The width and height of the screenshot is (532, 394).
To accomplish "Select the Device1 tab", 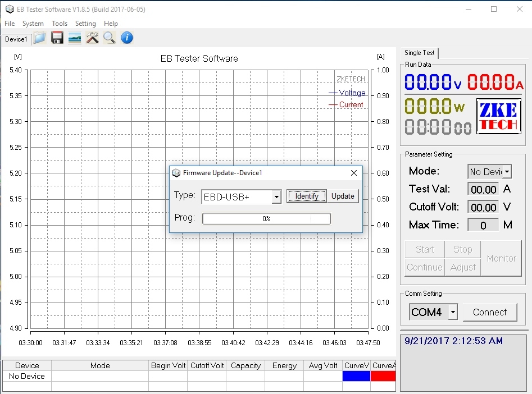I will pos(16,39).
